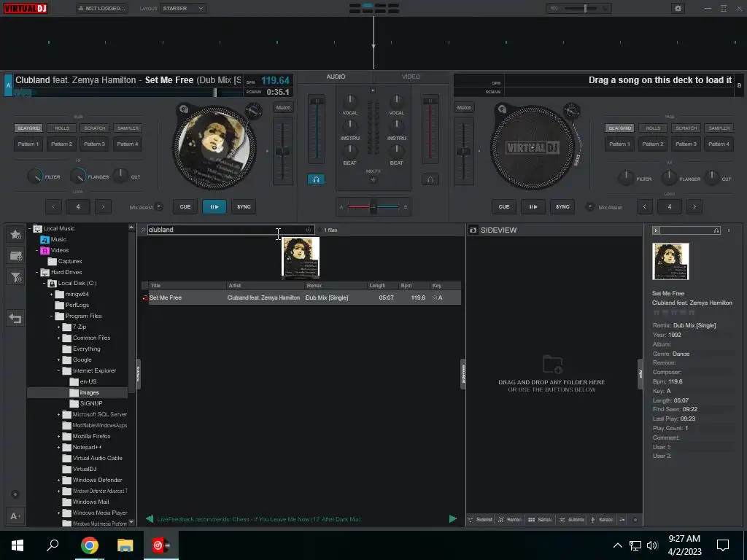Click the right deck SYNC button
The height and width of the screenshot is (560, 747).
[x=562, y=206]
